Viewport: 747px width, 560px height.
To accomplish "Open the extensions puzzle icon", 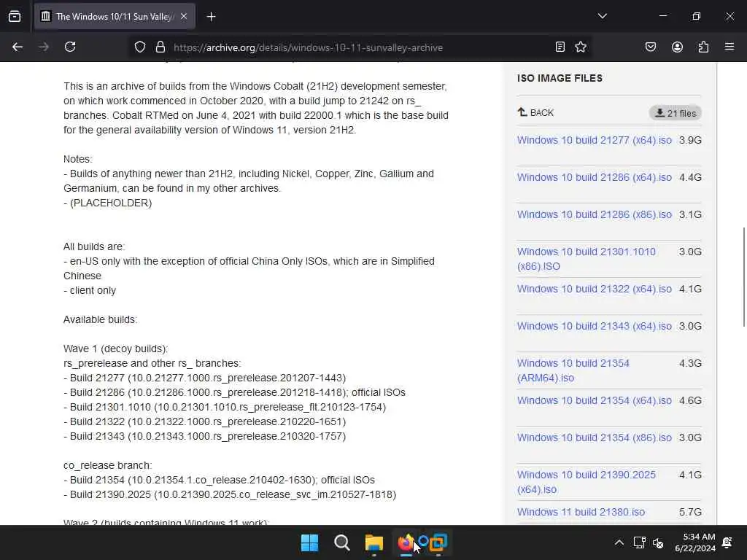I will point(703,47).
